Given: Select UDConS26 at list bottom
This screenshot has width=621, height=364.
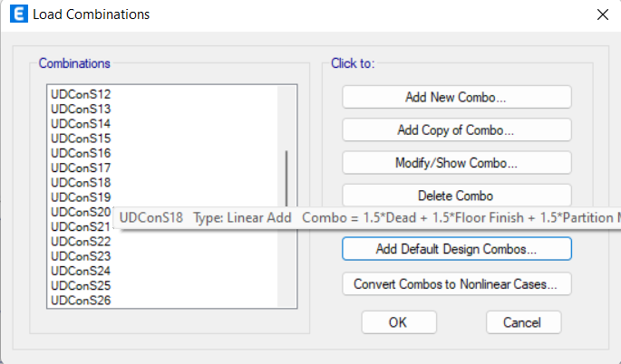Looking at the screenshot, I should (x=81, y=301).
